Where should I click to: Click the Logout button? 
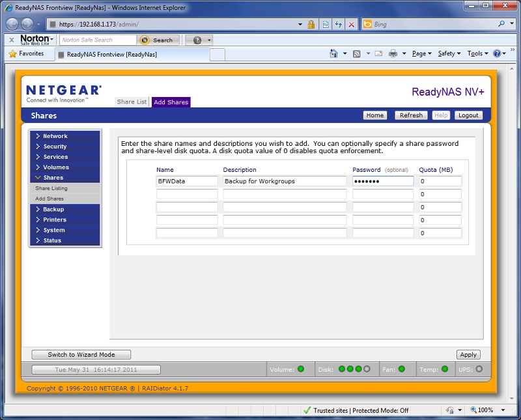pos(468,115)
